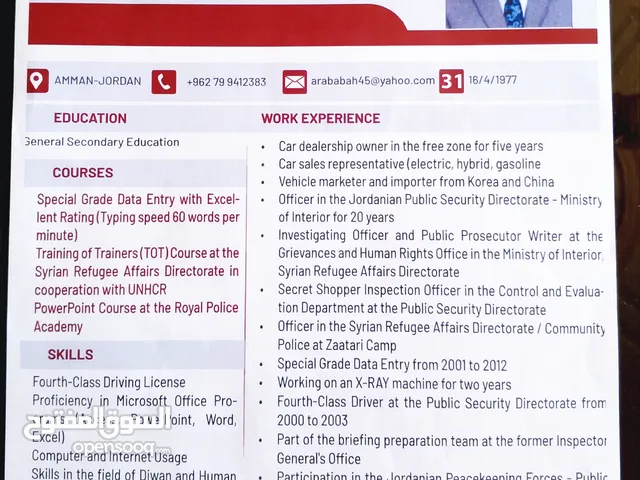Select the EDUCATION section heading
This screenshot has width=640, height=480.
pos(90,118)
